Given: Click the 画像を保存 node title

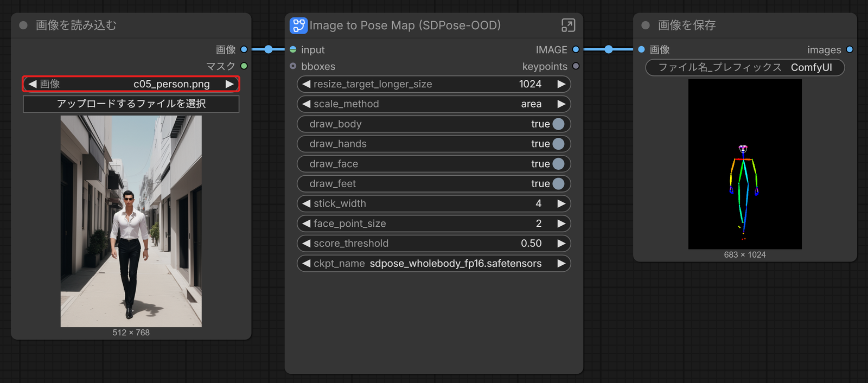Looking at the screenshot, I should (687, 25).
